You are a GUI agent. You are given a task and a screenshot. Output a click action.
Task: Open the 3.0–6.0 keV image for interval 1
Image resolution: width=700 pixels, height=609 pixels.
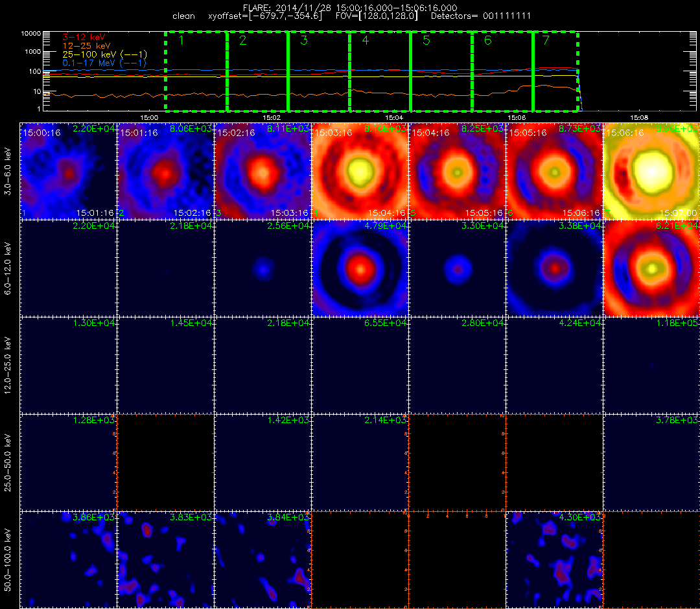click(x=68, y=171)
